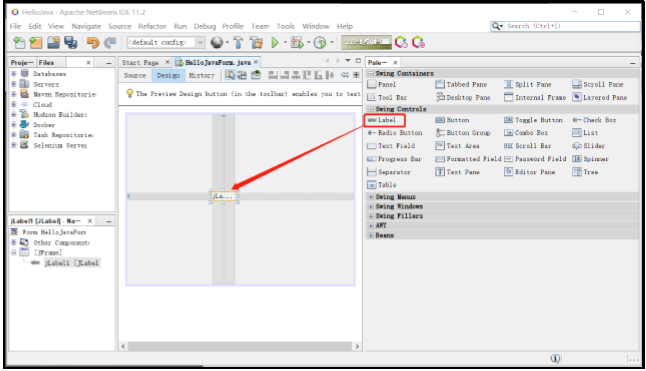This screenshot has height=371, width=646.
Task: Collapse the JFrame node in Navigator
Action: (14, 252)
